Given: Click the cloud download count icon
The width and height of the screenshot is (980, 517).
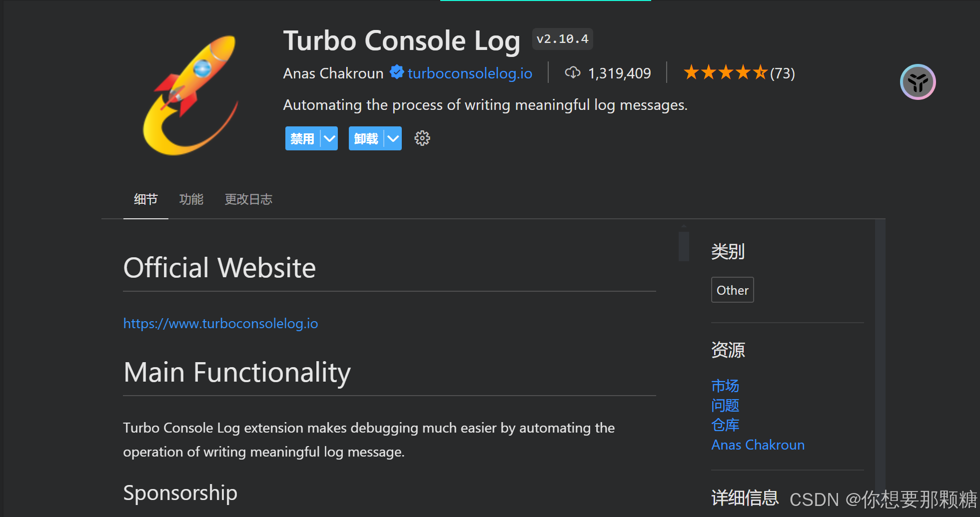Looking at the screenshot, I should click(572, 73).
